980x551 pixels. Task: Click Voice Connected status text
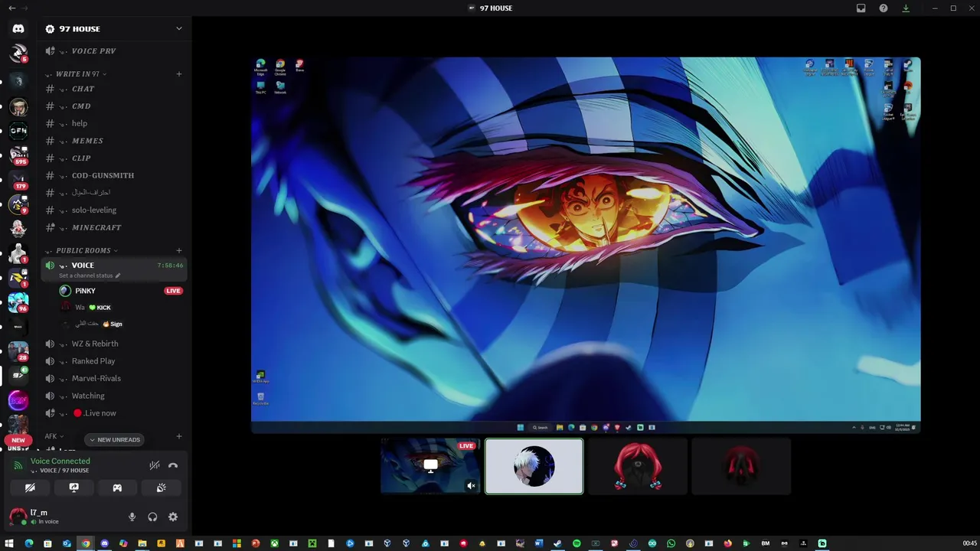(x=60, y=461)
